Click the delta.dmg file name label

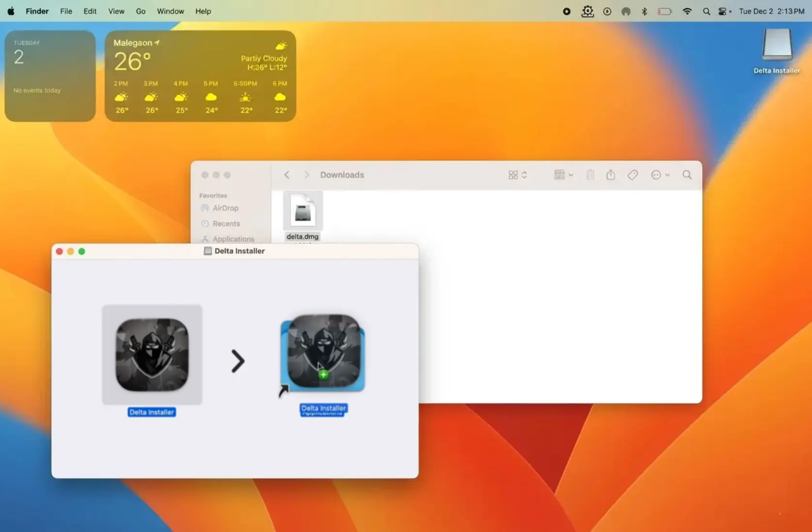(x=303, y=237)
